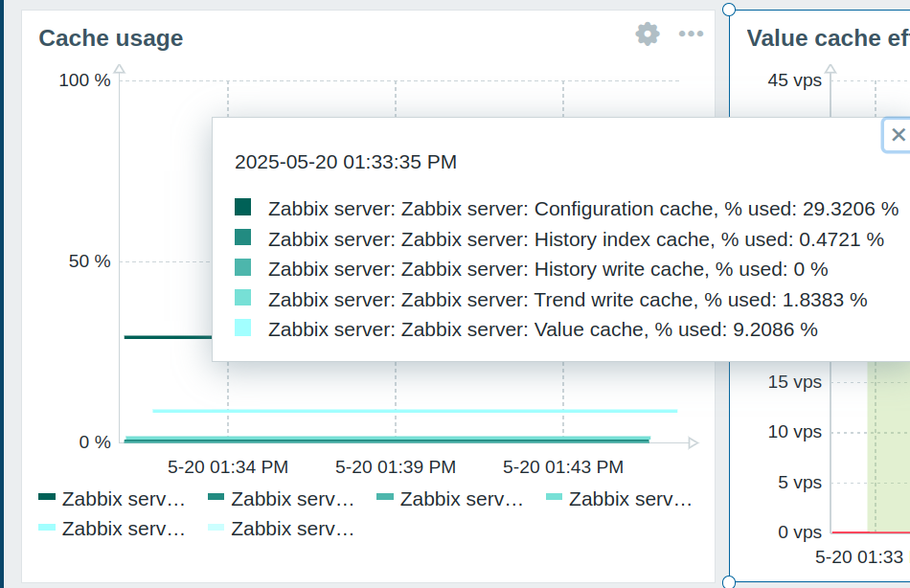Viewport: 910px width, 588px height.
Task: Select the Trend write cache 1.8383 % line
Action: click(568, 300)
